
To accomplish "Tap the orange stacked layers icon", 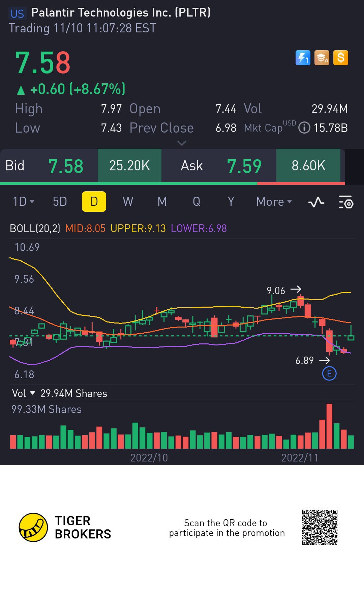I will [x=322, y=58].
